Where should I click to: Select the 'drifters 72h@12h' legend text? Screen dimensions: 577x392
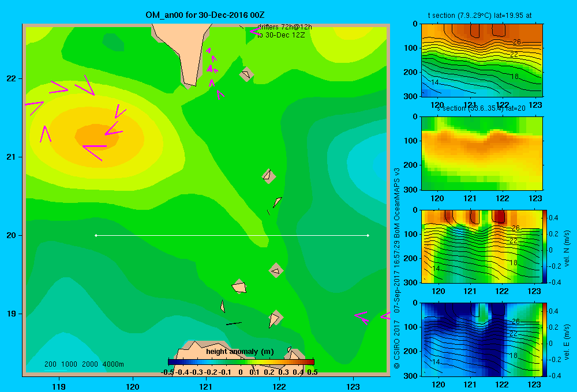(x=284, y=27)
